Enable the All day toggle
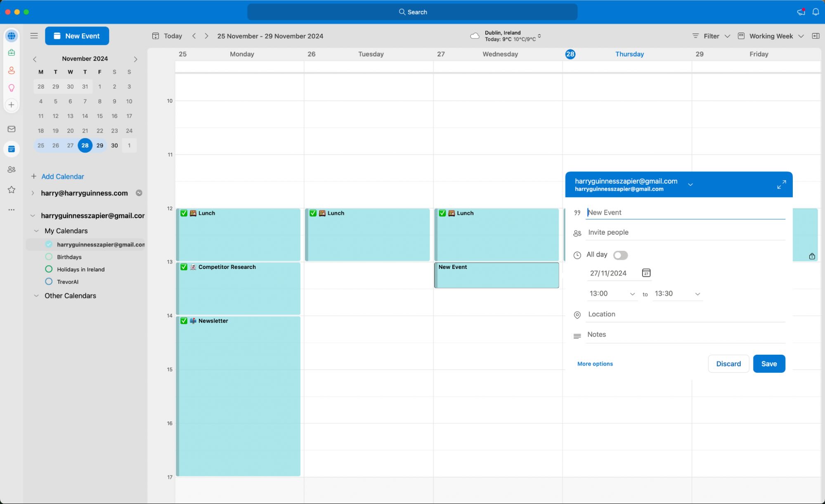This screenshot has width=825, height=504. click(620, 255)
